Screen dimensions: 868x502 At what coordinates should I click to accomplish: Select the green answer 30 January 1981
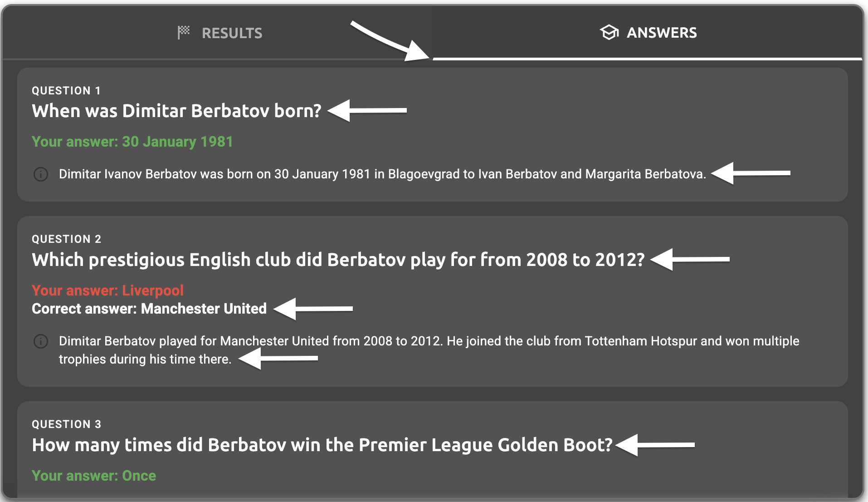tap(132, 142)
